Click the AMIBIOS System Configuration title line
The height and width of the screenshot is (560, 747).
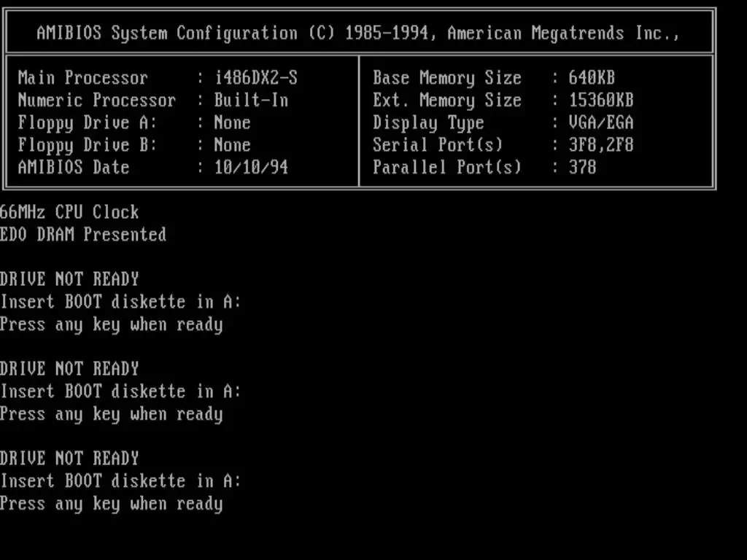coord(358,33)
